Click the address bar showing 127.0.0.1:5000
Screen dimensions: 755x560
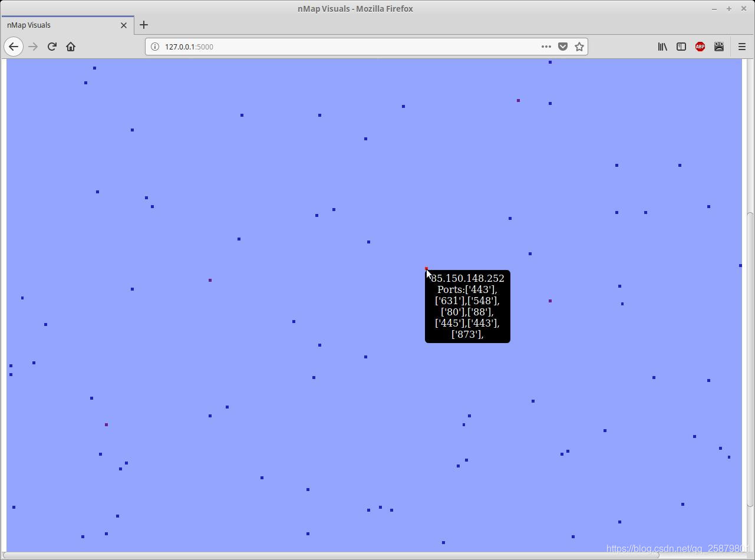click(348, 47)
